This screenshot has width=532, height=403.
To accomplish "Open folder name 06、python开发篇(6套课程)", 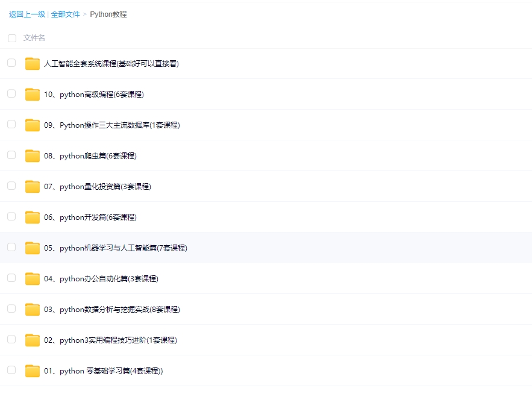I will [x=90, y=217].
